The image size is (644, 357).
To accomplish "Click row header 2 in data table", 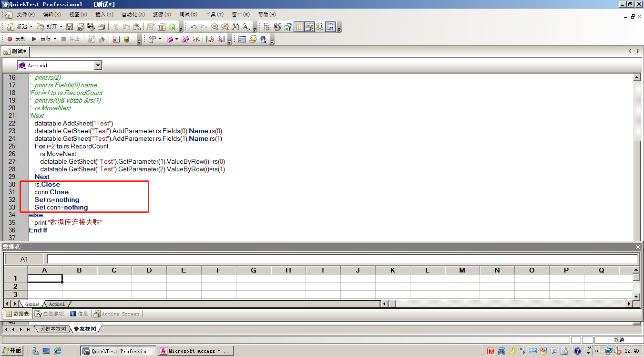I will pos(16,286).
